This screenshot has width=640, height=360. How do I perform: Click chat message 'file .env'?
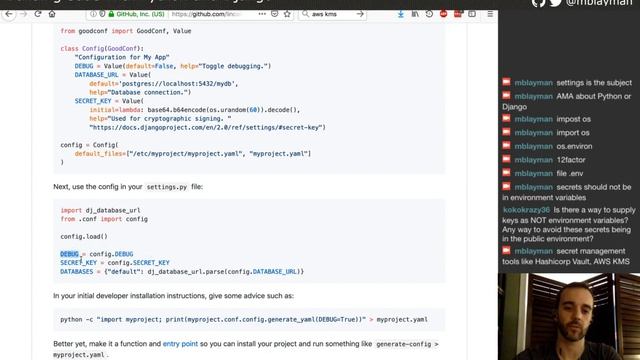(x=570, y=173)
